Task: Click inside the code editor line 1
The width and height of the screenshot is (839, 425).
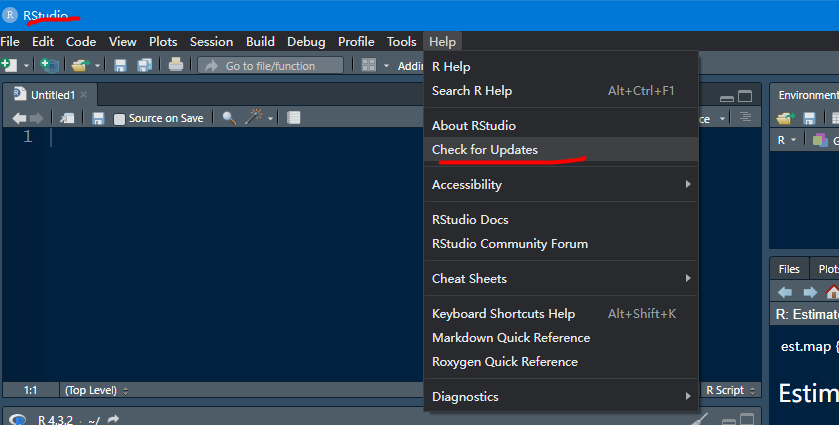Action: (235, 137)
